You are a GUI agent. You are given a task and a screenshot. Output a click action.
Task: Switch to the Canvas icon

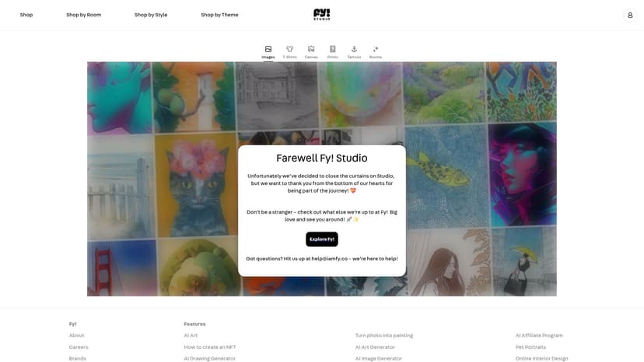(x=311, y=49)
